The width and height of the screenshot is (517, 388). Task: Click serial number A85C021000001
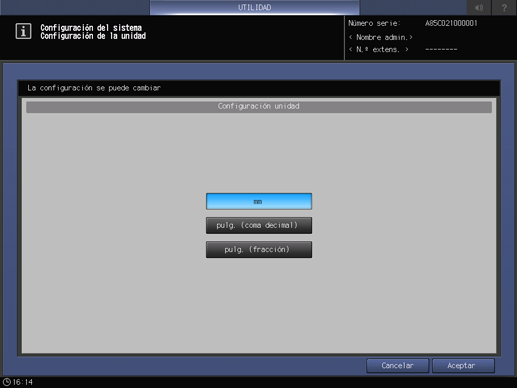coord(451,23)
